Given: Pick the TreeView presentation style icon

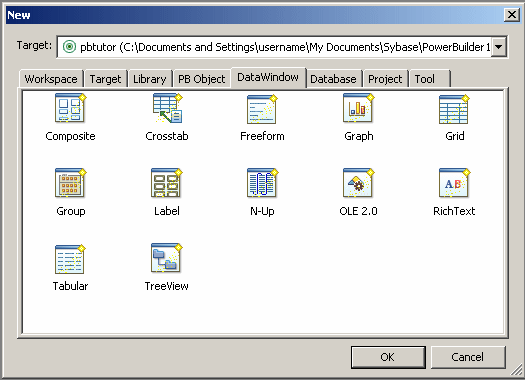Looking at the screenshot, I should point(167,258).
